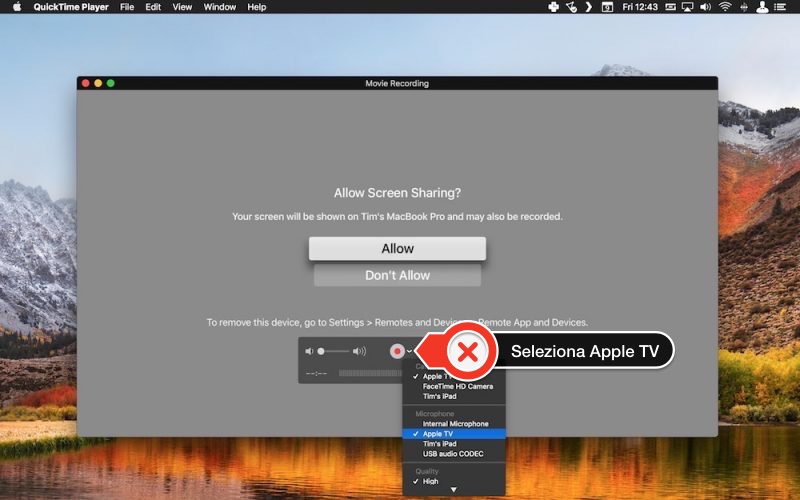The height and width of the screenshot is (500, 800).
Task: Click the Allow button
Action: 397,248
